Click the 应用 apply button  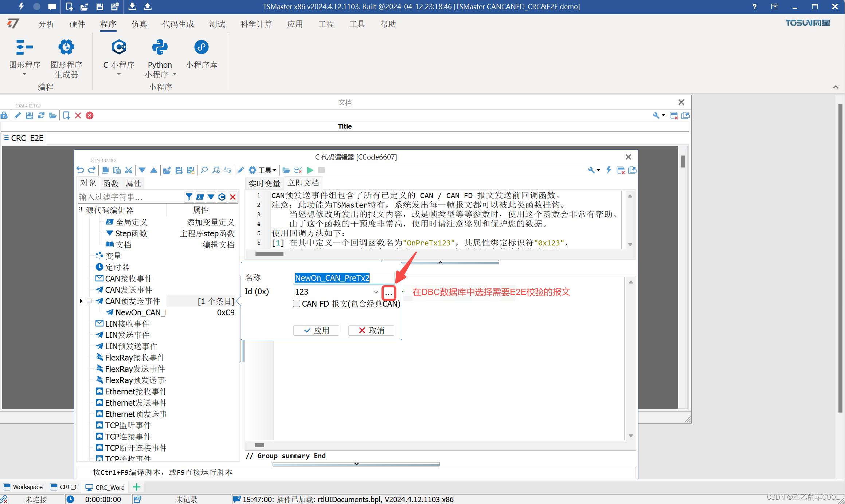coord(316,330)
